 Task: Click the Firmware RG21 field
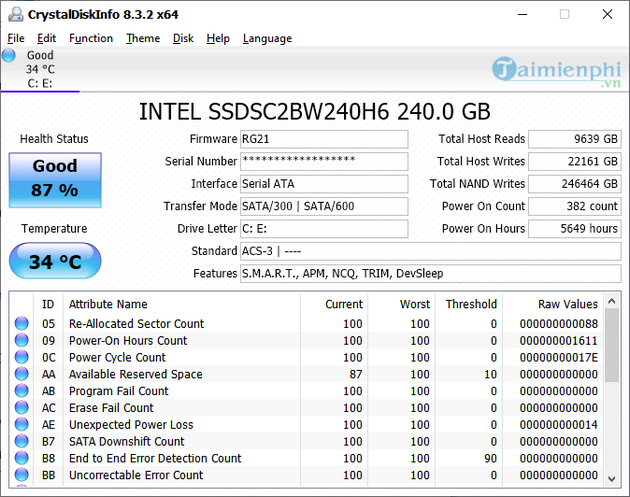[324, 139]
